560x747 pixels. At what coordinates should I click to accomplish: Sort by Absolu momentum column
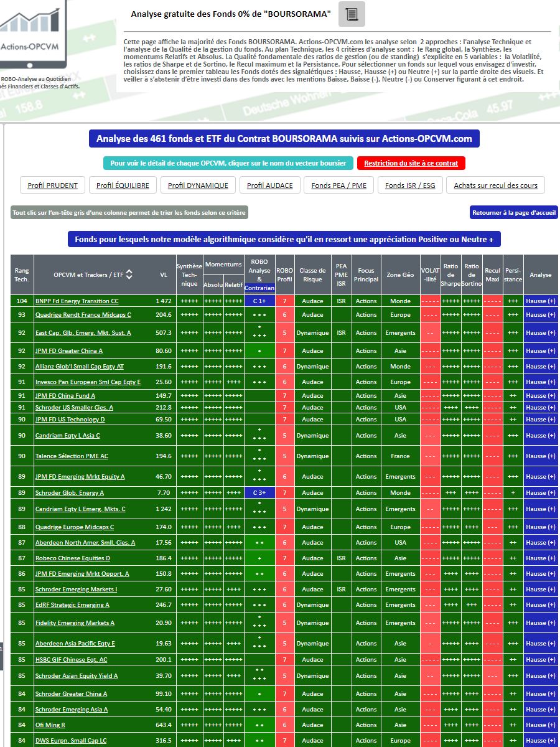tap(213, 284)
